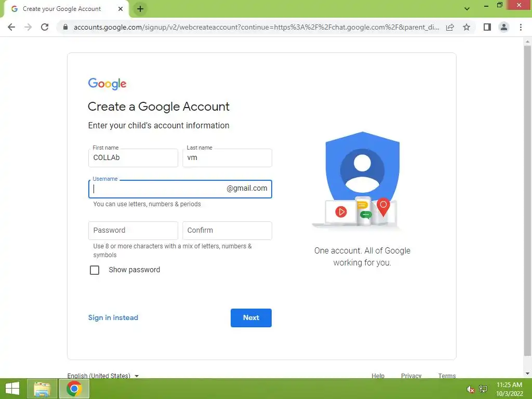The height and width of the screenshot is (399, 532).
Task: Click the network tray icon
Action: pos(483,389)
